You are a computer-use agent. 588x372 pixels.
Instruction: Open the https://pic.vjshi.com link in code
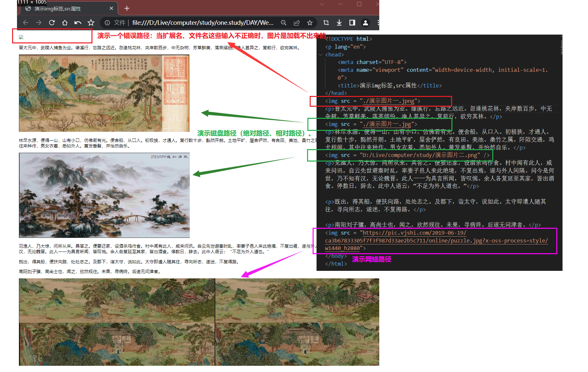436,240
